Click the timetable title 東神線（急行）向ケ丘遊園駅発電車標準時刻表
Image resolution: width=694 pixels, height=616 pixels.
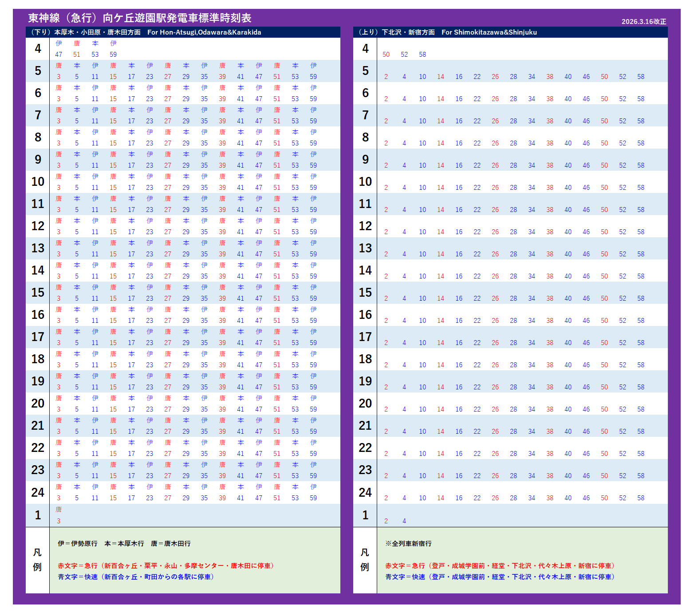point(140,18)
